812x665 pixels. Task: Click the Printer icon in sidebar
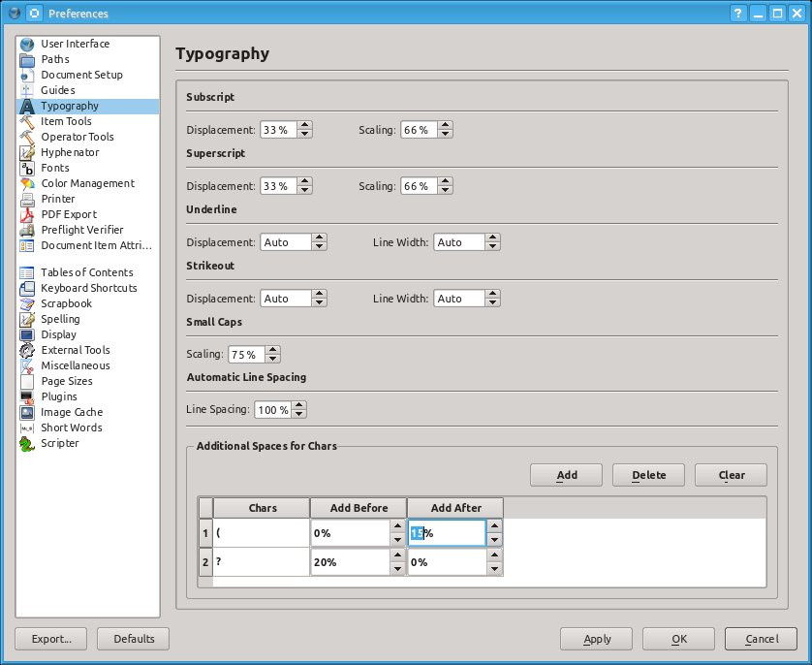27,199
